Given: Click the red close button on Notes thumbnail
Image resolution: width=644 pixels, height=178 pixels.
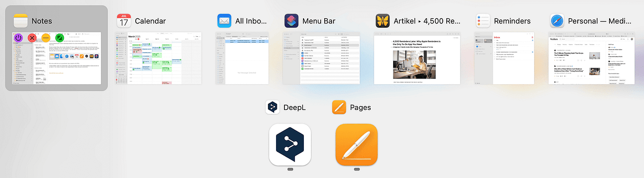Looking at the screenshot, I should tap(32, 38).
